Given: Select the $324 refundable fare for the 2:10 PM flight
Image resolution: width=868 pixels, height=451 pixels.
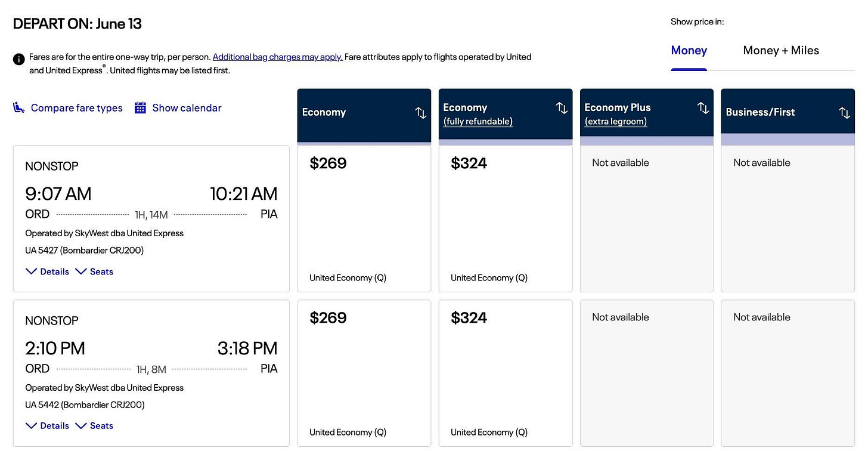Looking at the screenshot, I should pos(506,373).
